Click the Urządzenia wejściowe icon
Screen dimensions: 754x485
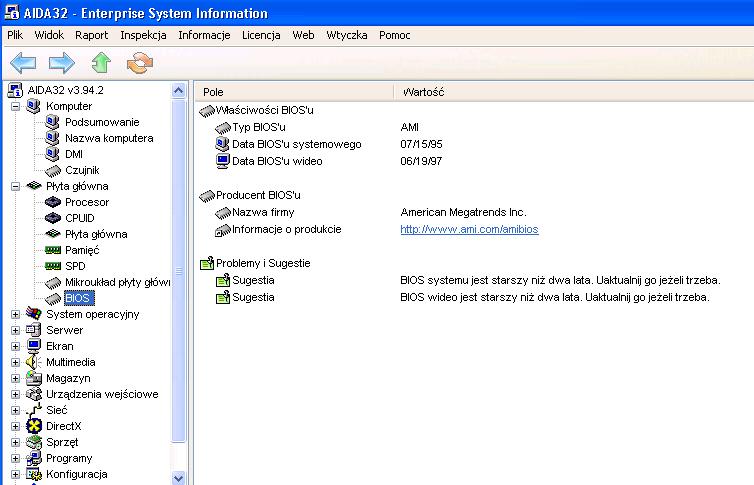[x=34, y=394]
